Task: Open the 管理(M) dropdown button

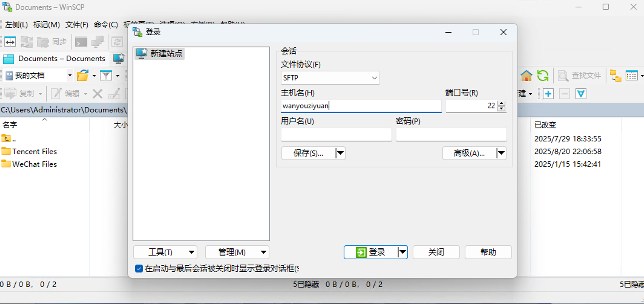Action: coord(237,252)
